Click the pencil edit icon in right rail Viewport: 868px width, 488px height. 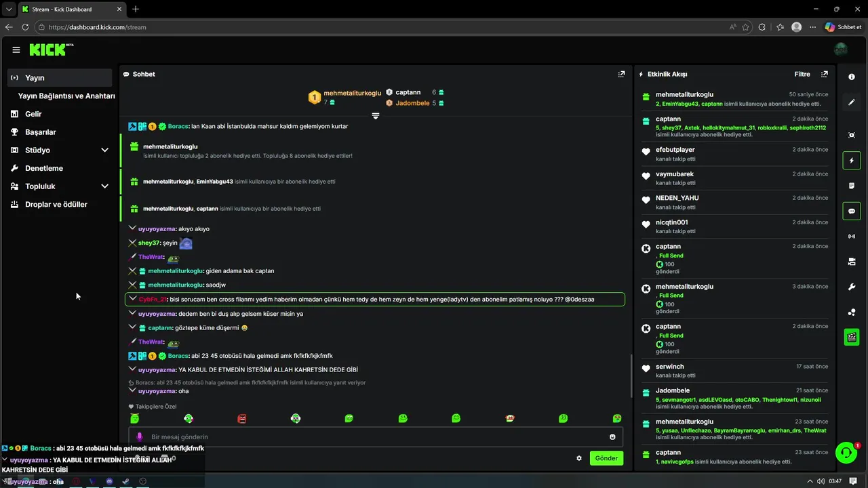coord(852,102)
